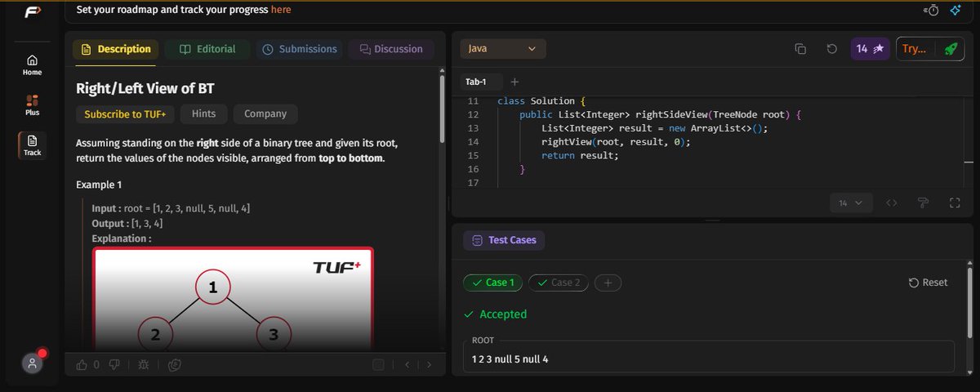Follow the roadmap 'here' link
The height and width of the screenshot is (392, 980).
(x=281, y=10)
